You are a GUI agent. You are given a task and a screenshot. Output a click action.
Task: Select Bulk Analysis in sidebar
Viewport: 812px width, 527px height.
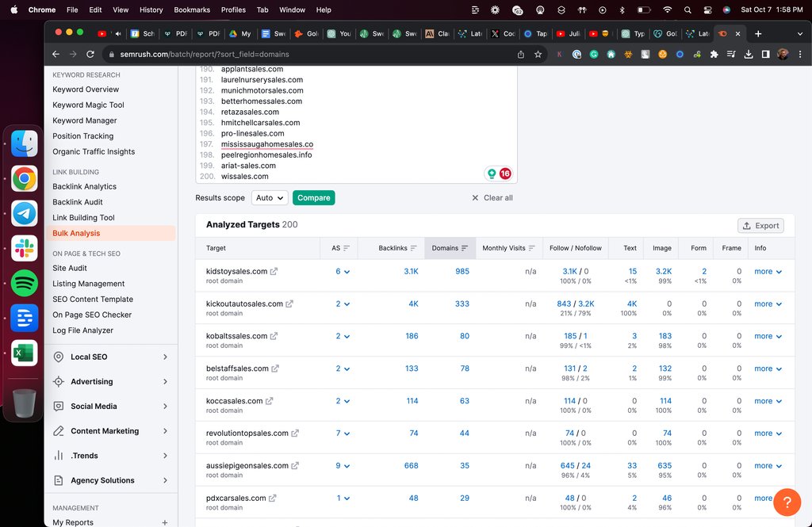[x=111, y=233]
